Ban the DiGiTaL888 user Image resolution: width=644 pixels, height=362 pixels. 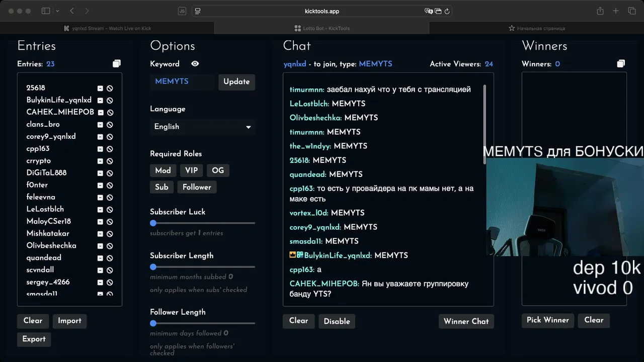(x=110, y=173)
